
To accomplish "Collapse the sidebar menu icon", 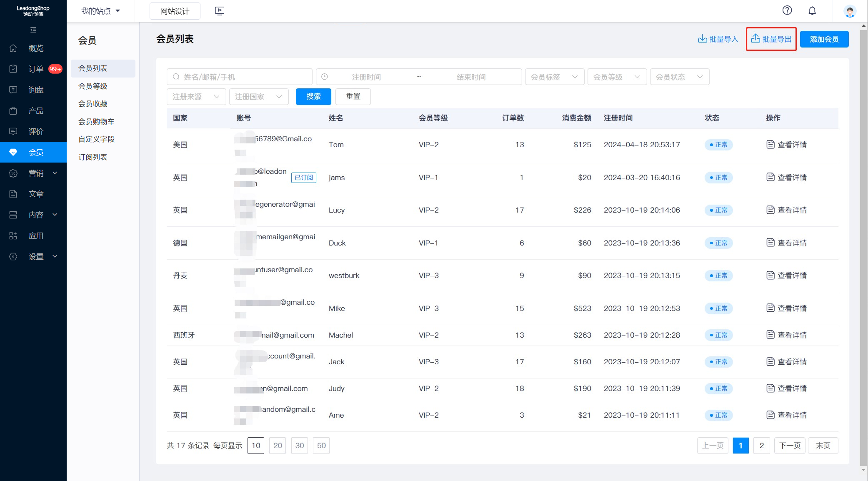I will (x=33, y=30).
